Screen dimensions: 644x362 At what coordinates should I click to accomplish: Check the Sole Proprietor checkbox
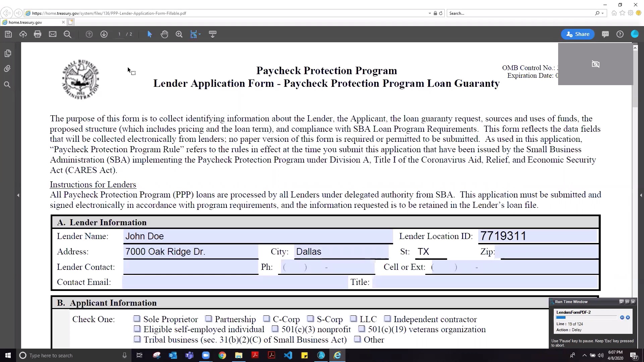(137, 319)
